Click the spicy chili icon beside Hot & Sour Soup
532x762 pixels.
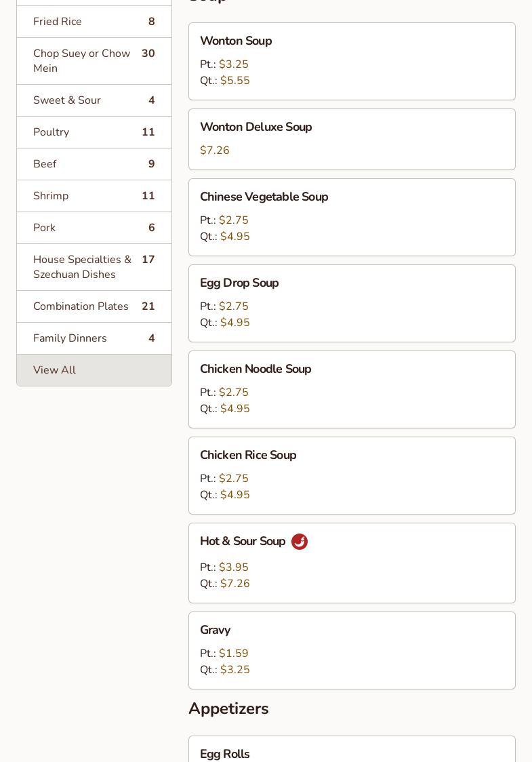click(x=300, y=542)
